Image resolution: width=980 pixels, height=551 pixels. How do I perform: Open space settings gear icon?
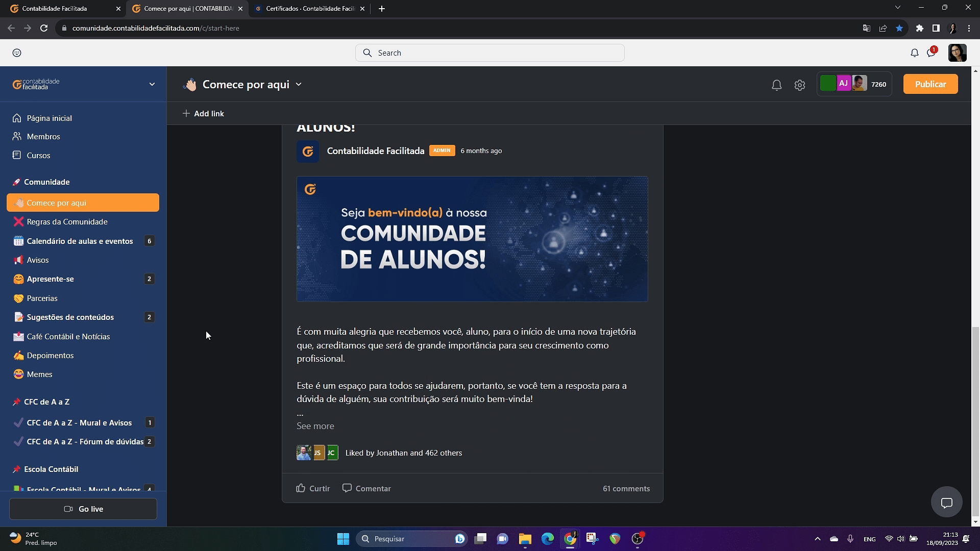point(799,85)
